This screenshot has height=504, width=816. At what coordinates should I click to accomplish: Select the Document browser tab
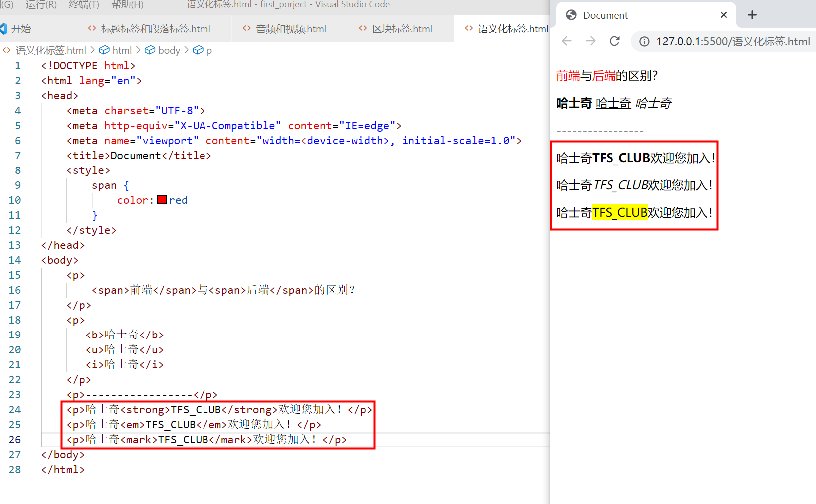pyautogui.click(x=646, y=15)
